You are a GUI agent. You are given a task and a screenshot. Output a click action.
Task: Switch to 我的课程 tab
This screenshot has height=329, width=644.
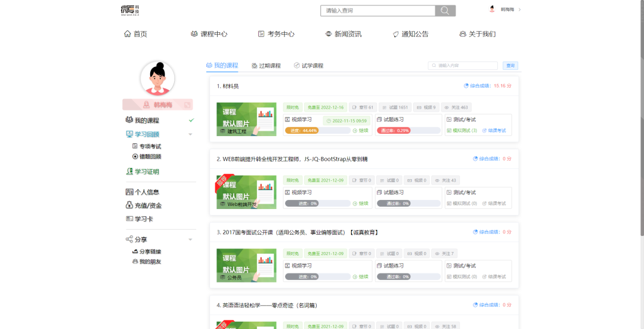[x=222, y=66]
